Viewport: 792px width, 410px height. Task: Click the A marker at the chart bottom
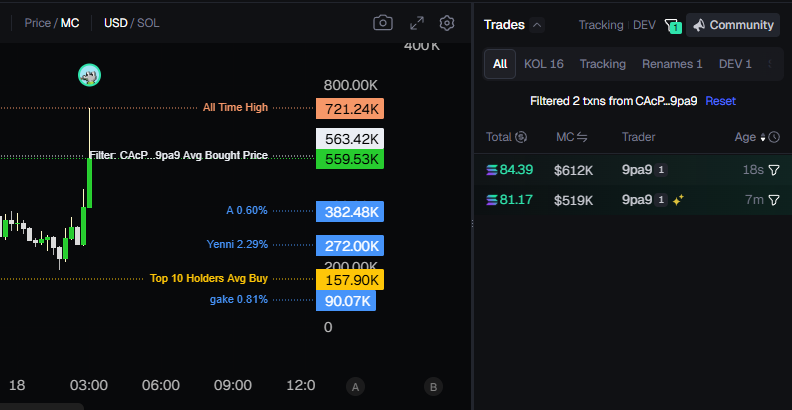pyautogui.click(x=355, y=387)
